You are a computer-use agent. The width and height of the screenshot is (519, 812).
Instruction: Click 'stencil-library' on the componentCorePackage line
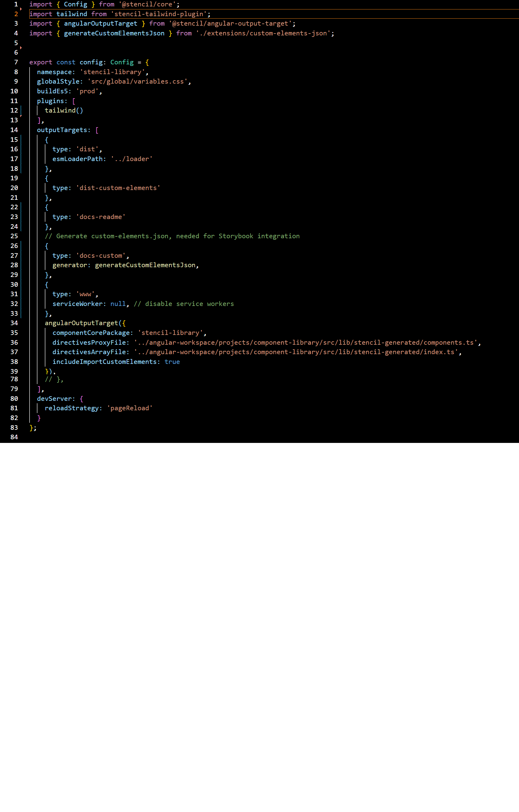(170, 333)
